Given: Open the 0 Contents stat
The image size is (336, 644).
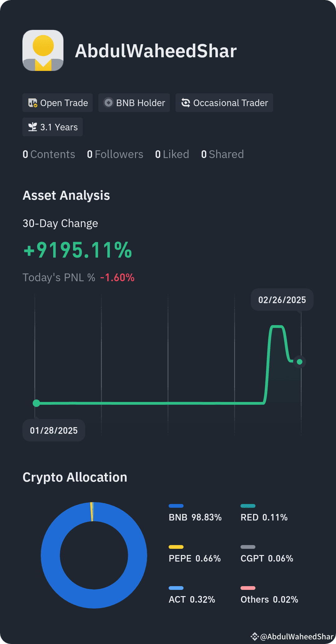Looking at the screenshot, I should point(49,154).
